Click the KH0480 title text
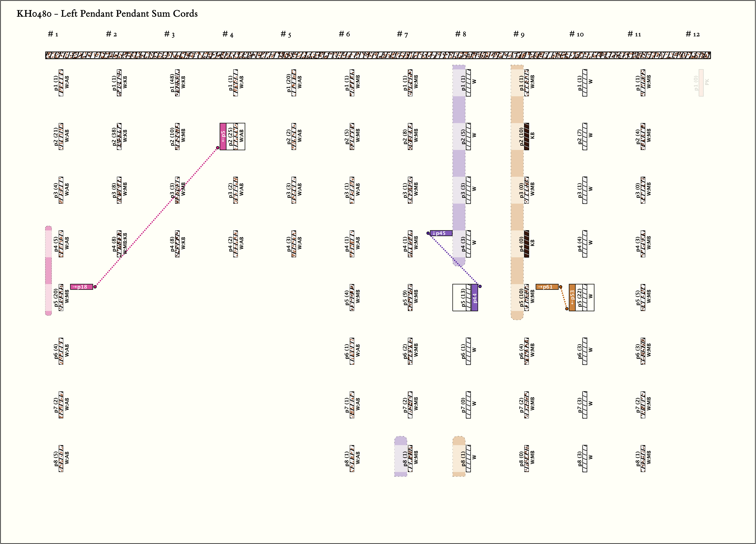The height and width of the screenshot is (544, 756). 107,14
